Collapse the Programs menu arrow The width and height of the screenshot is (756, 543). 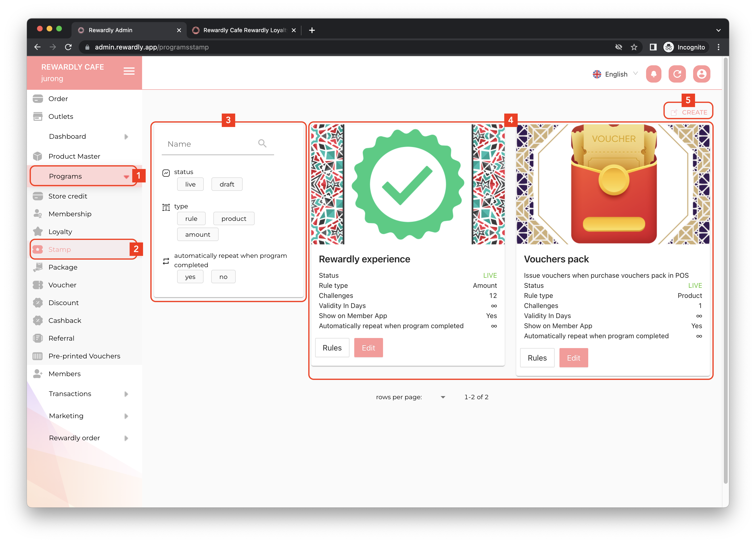[x=126, y=177]
